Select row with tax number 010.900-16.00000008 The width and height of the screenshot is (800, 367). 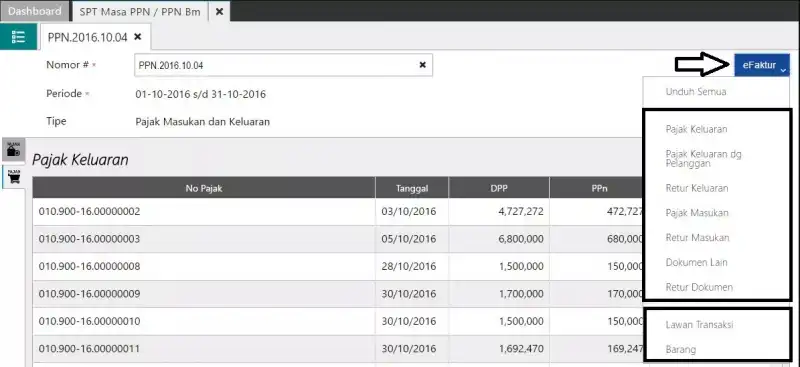pos(339,266)
